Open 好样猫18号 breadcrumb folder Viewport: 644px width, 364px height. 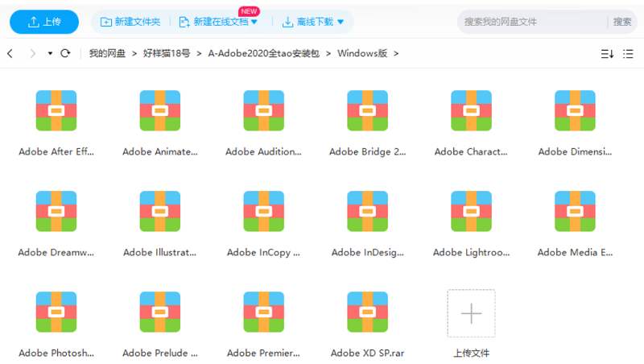click(x=166, y=54)
